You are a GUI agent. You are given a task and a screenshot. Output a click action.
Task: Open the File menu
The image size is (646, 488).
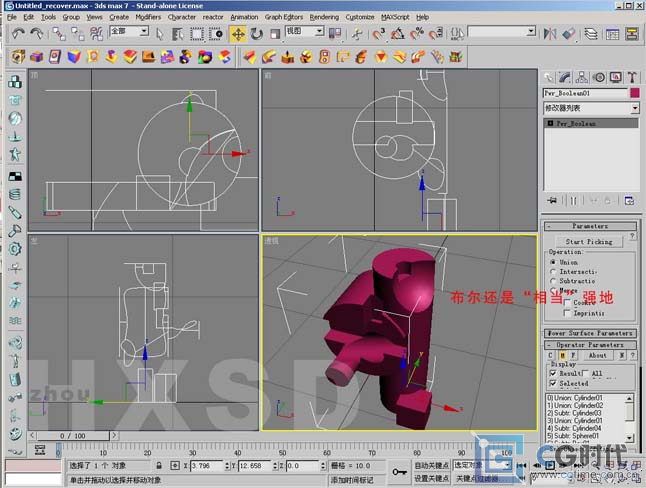(x=12, y=17)
